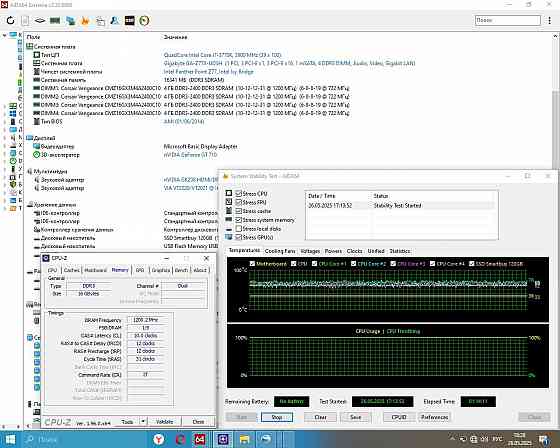Open the report page icon in toolbar

pyautogui.click(x=25, y=20)
